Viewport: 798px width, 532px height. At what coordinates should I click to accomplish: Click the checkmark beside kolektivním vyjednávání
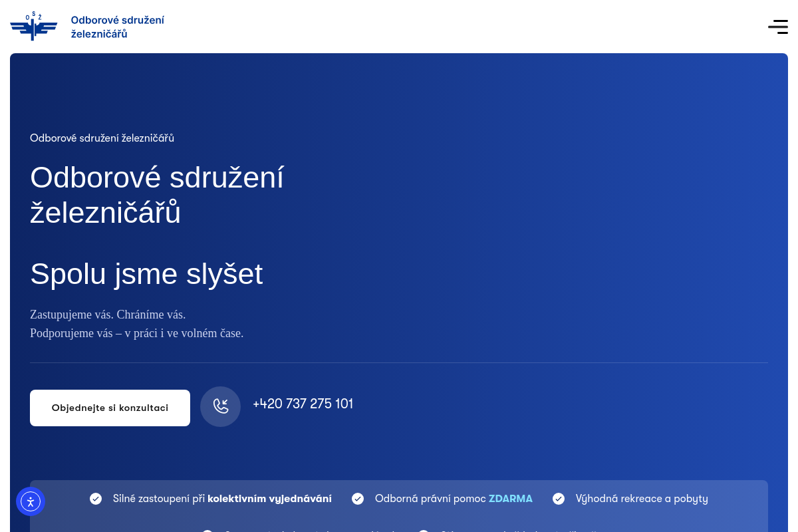[x=95, y=498]
